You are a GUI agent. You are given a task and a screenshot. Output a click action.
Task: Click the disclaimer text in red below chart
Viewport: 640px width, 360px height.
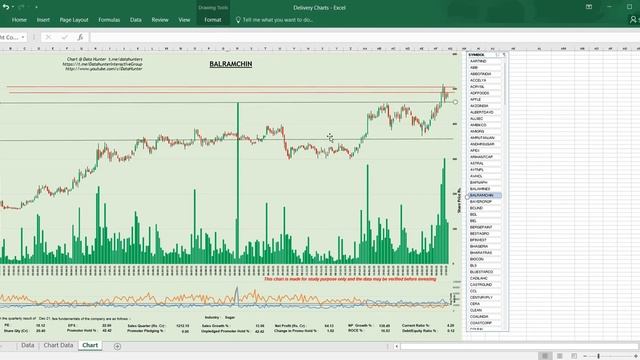350,279
